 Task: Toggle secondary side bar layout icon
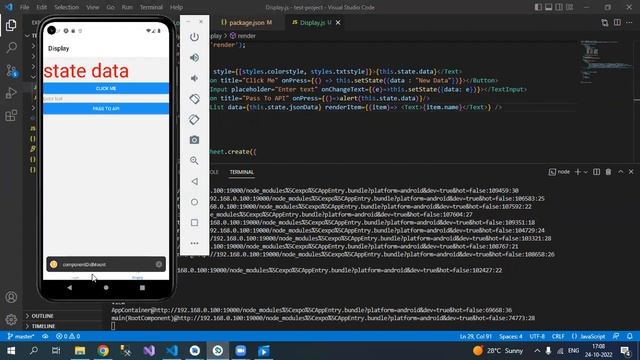point(559,7)
